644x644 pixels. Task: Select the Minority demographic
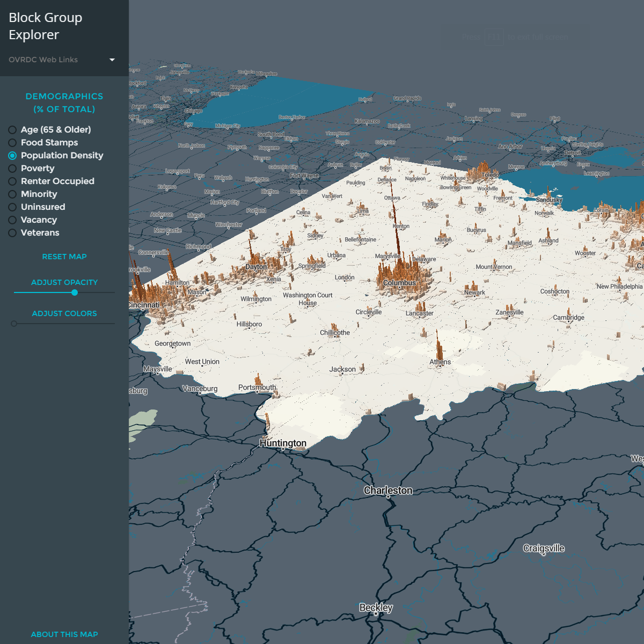click(12, 194)
